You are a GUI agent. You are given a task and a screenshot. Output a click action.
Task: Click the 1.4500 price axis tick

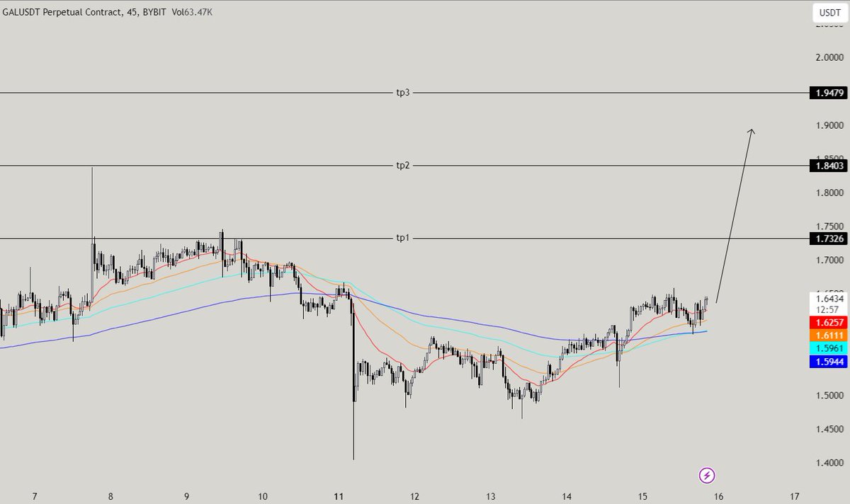[x=829, y=429]
